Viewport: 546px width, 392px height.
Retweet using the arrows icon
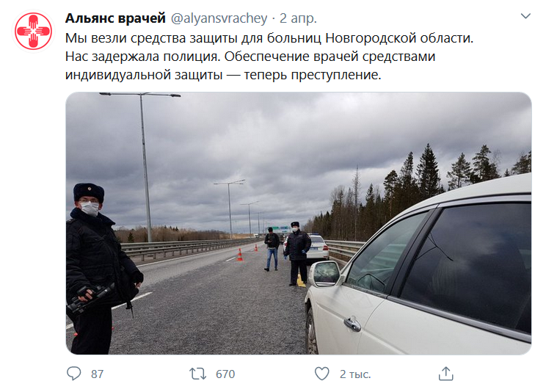click(198, 374)
